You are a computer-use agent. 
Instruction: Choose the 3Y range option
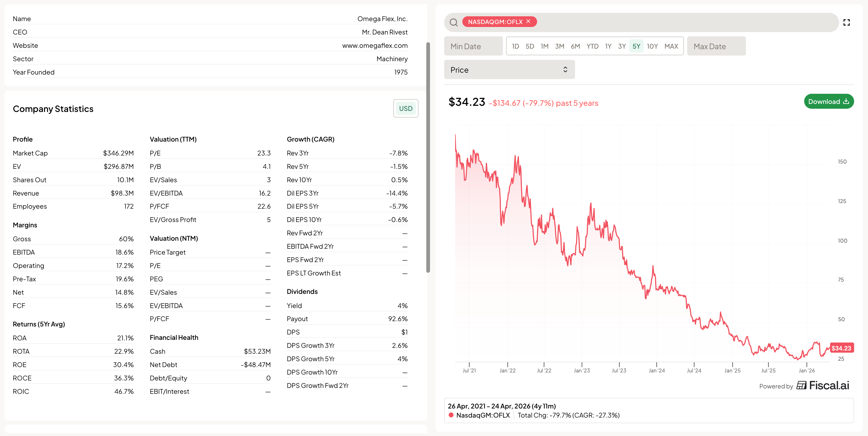(622, 46)
